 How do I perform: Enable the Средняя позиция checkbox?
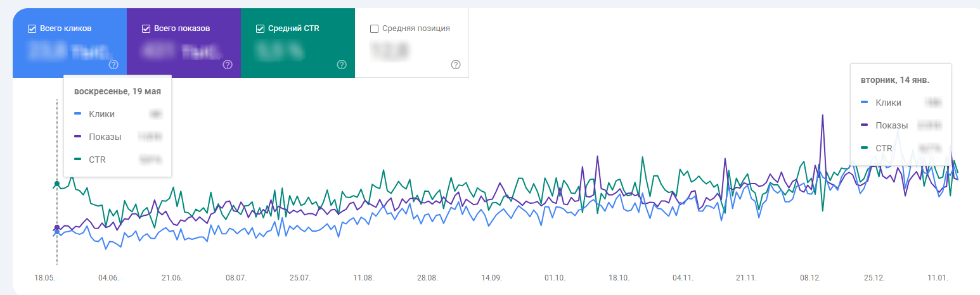pos(374,28)
